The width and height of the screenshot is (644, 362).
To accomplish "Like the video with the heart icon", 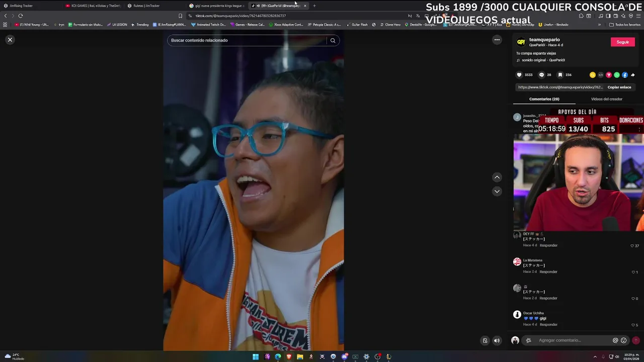I will coord(519,75).
